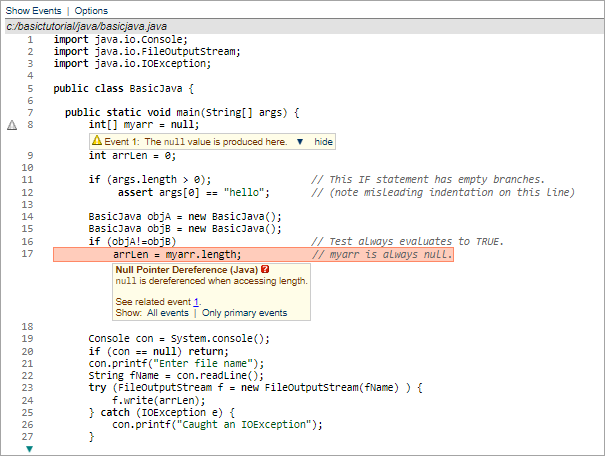Click 'if (objA!=objB)' on line 16

(x=132, y=242)
